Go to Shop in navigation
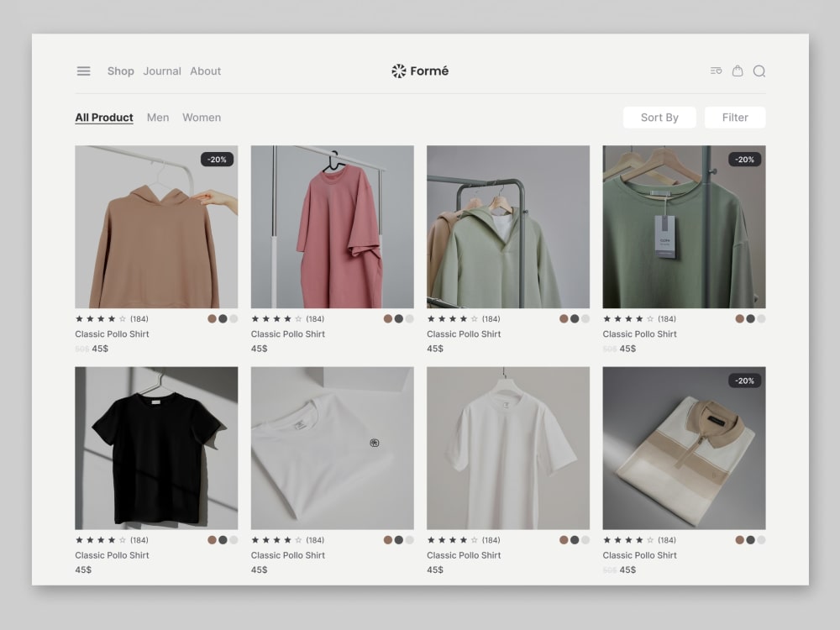Viewport: 840px width, 630px height. click(x=120, y=71)
